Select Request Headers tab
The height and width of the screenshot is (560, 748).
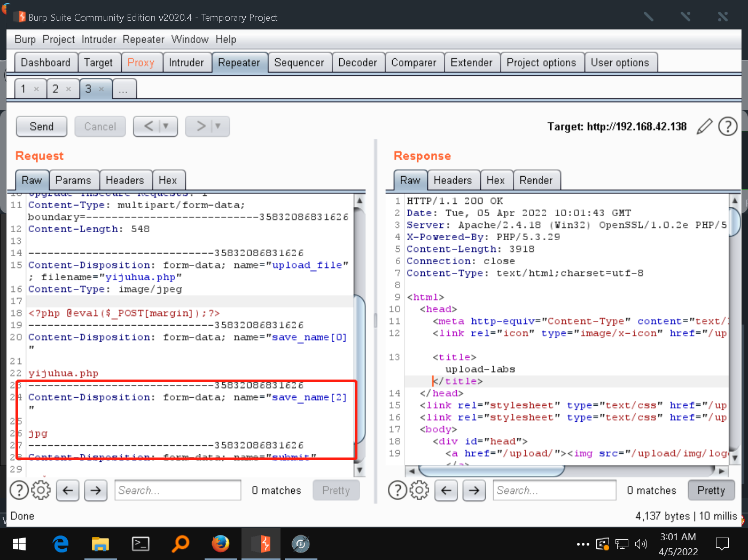pyautogui.click(x=125, y=180)
